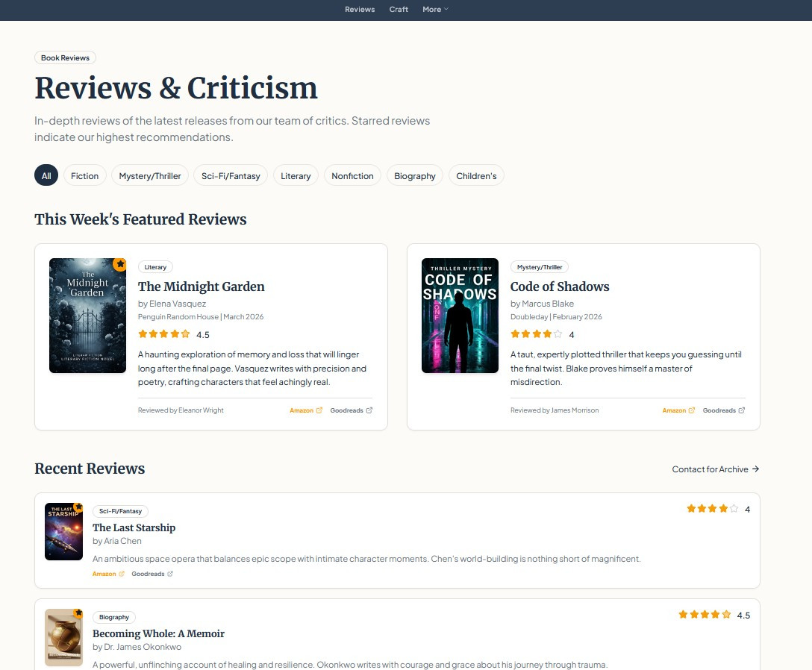Click external link icon beside Midnight Garden's Goodreads

tap(369, 410)
